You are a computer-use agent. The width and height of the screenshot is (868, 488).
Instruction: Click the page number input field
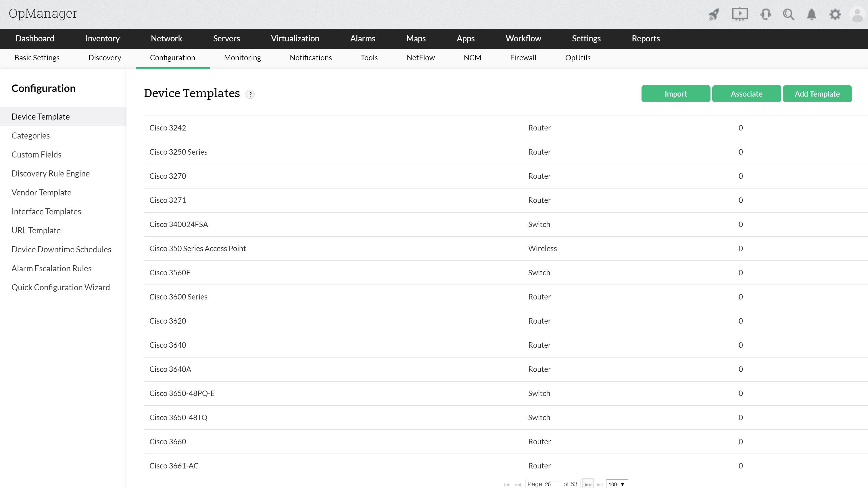coord(552,484)
